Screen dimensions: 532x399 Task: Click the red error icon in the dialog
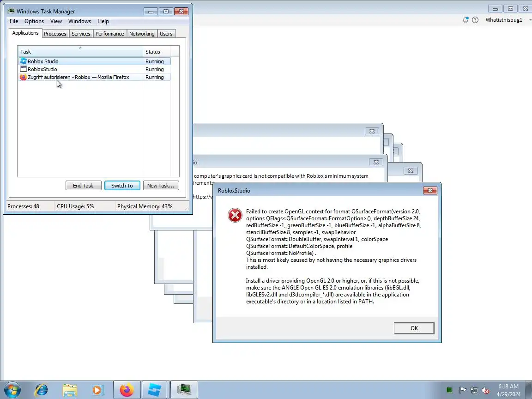click(235, 215)
